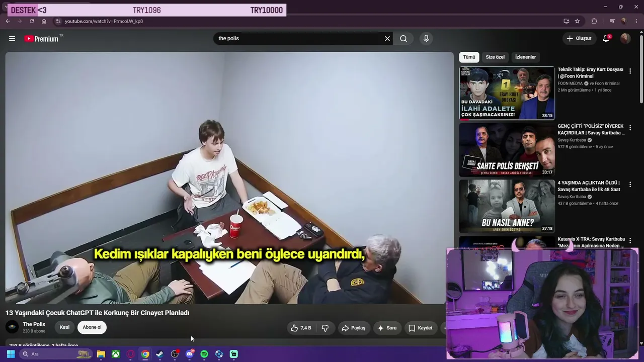Click the video player area
Screen dimensions: 644x362
229,178
